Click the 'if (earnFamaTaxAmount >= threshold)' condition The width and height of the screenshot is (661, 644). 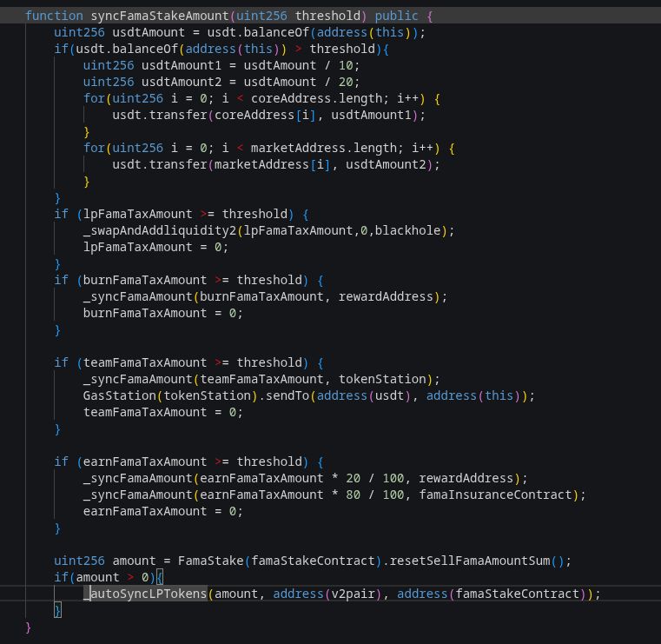(x=182, y=461)
